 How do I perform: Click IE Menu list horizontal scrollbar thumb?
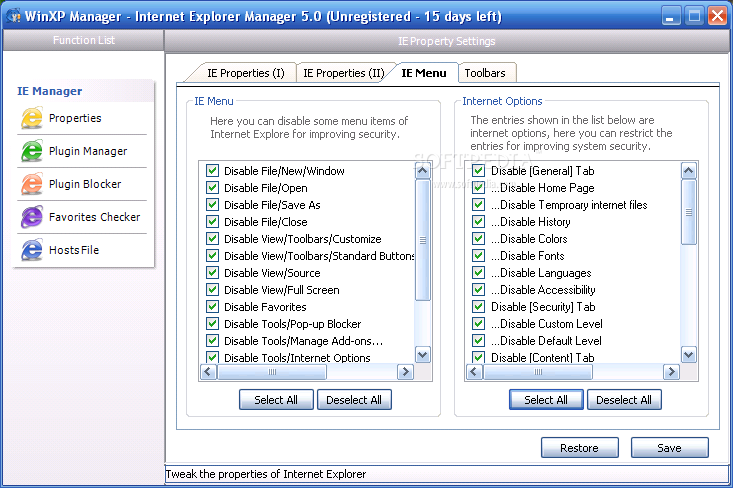pyautogui.click(x=272, y=372)
